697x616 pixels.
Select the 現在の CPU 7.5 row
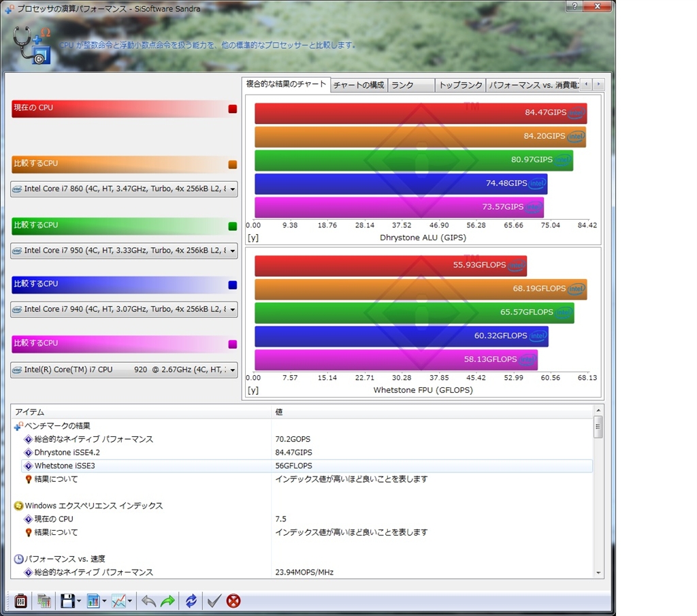[307, 519]
